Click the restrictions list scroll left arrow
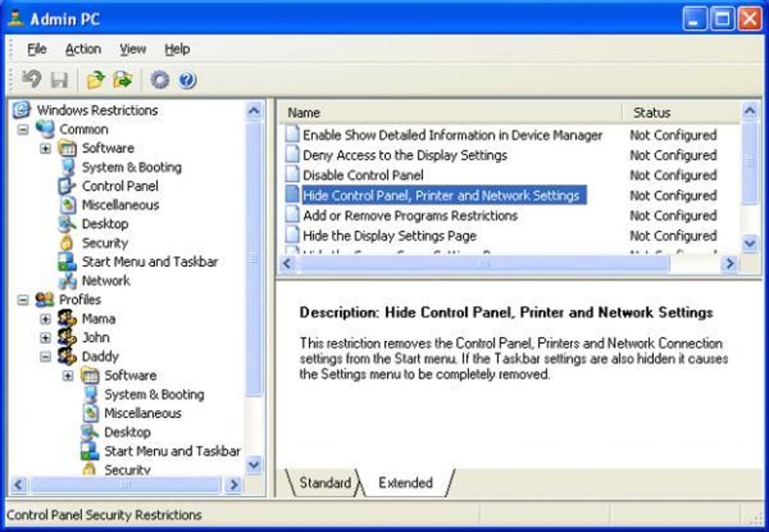The height and width of the screenshot is (532, 769). tap(287, 263)
